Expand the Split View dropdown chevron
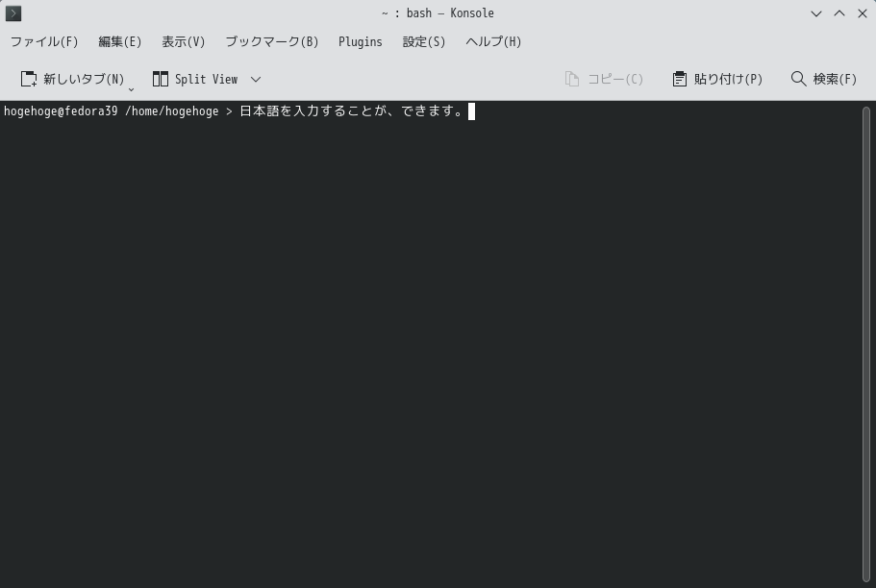Viewport: 876px width, 588px height. pos(256,80)
